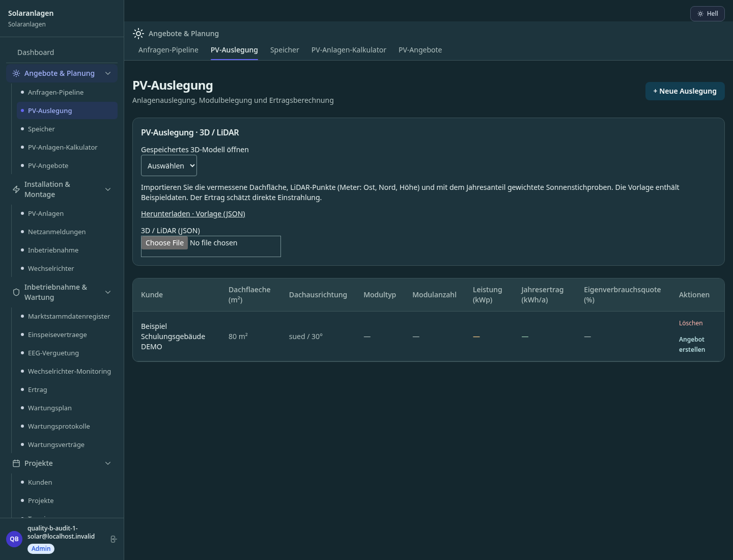Image resolution: width=733 pixels, height=560 pixels.
Task: Click the + Neue Auslegung button
Action: pyautogui.click(x=685, y=91)
